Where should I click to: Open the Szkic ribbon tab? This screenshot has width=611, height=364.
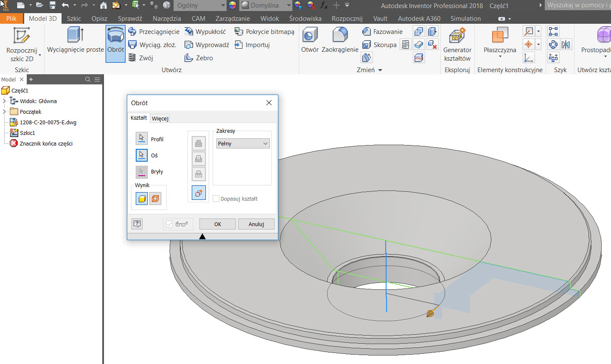tap(74, 19)
